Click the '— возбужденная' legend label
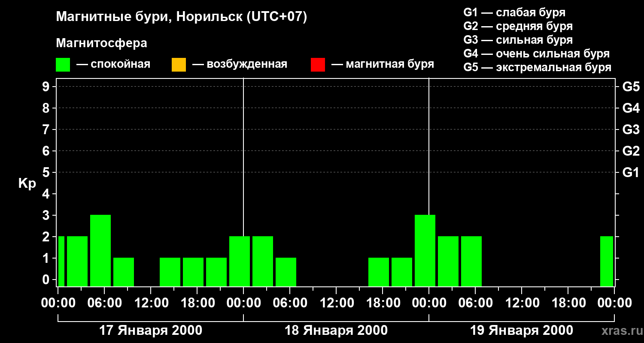 240,64
